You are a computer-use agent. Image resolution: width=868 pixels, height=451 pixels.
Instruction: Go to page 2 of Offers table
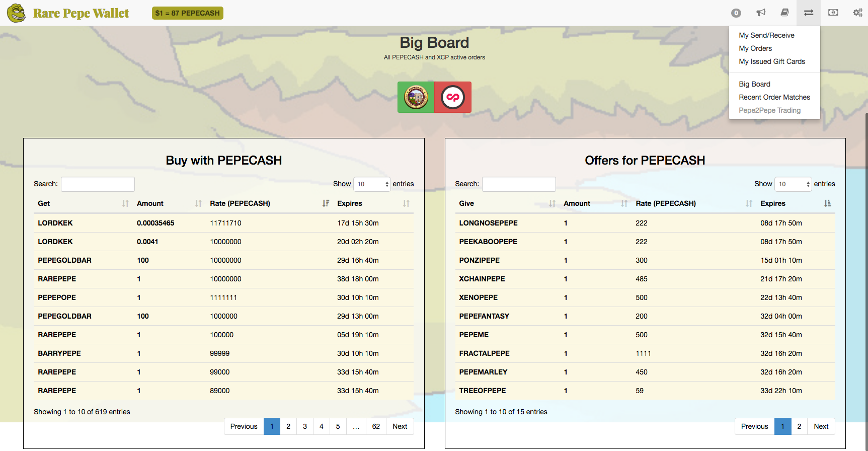coord(799,426)
